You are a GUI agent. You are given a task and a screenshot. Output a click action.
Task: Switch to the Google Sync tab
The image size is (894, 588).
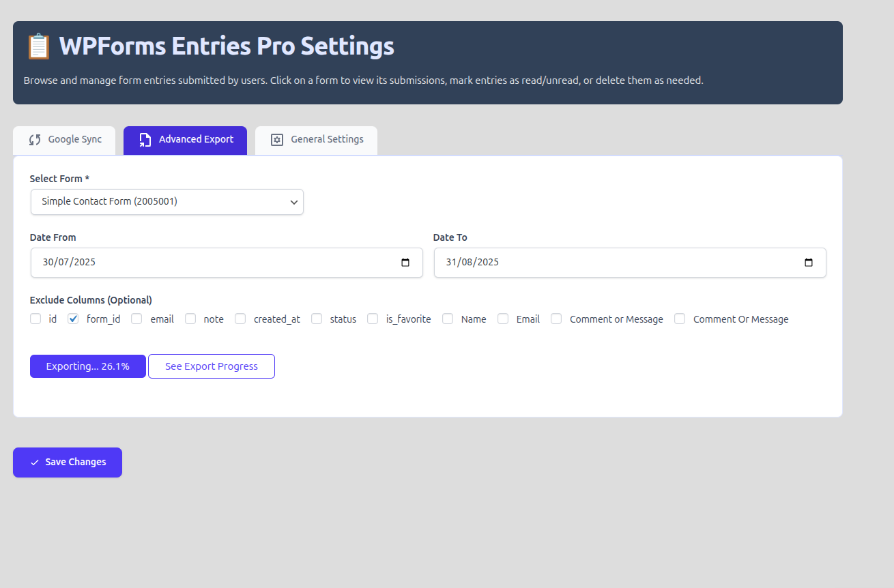65,140
